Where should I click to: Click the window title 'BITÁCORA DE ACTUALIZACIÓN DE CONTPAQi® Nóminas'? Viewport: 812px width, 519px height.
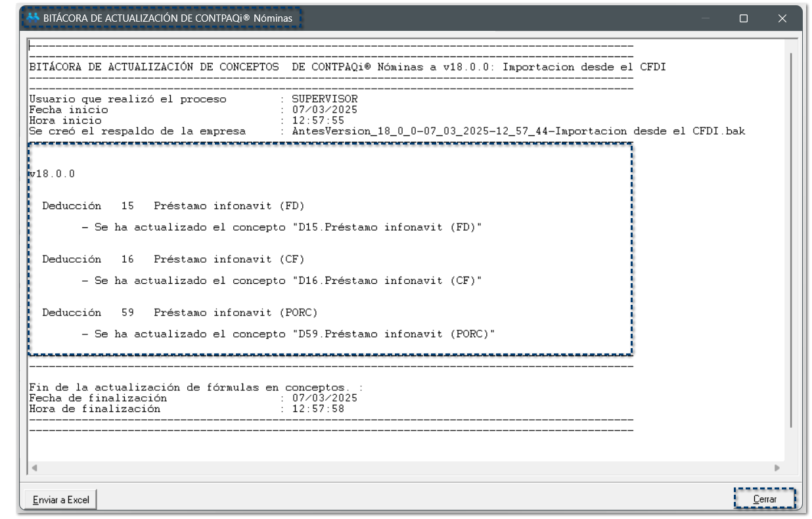coord(168,18)
